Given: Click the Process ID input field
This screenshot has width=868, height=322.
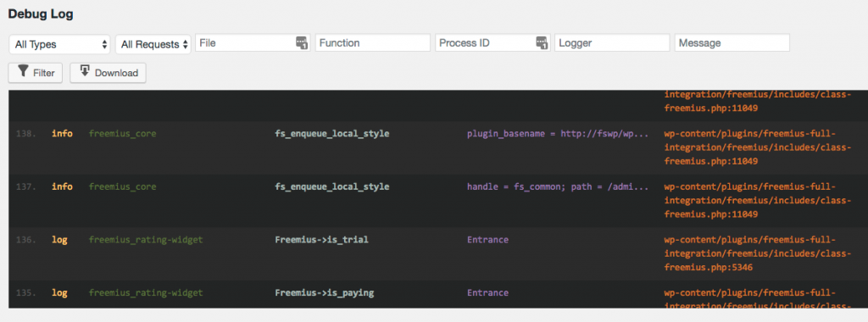Looking at the screenshot, I should pos(492,42).
